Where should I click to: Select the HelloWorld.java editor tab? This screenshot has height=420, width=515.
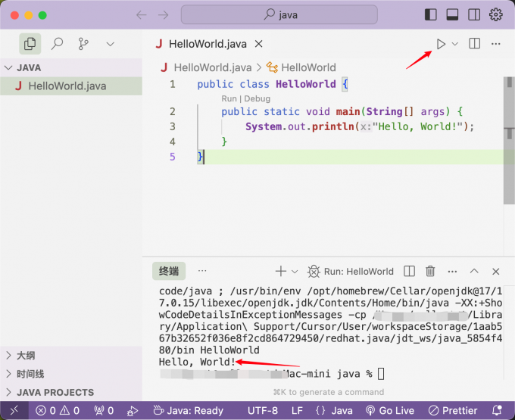click(205, 44)
